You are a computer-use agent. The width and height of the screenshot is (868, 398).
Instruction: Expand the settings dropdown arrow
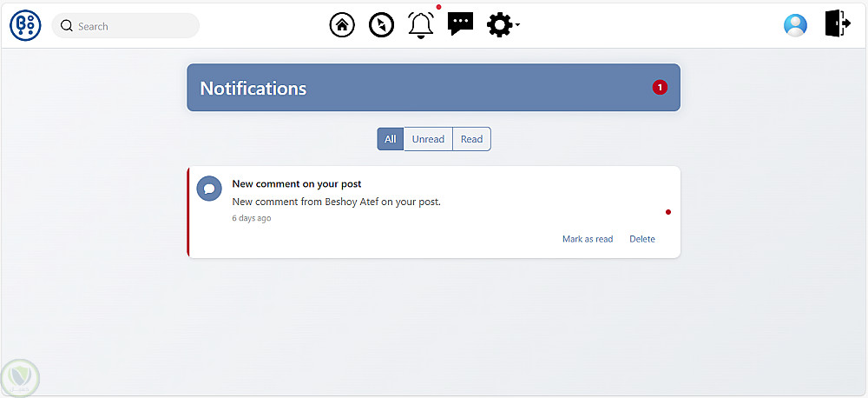(x=517, y=26)
